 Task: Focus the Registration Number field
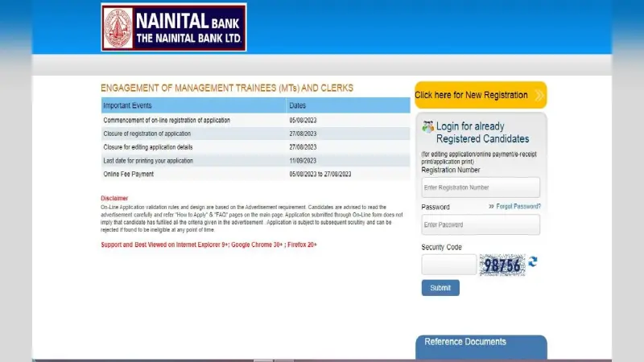481,187
